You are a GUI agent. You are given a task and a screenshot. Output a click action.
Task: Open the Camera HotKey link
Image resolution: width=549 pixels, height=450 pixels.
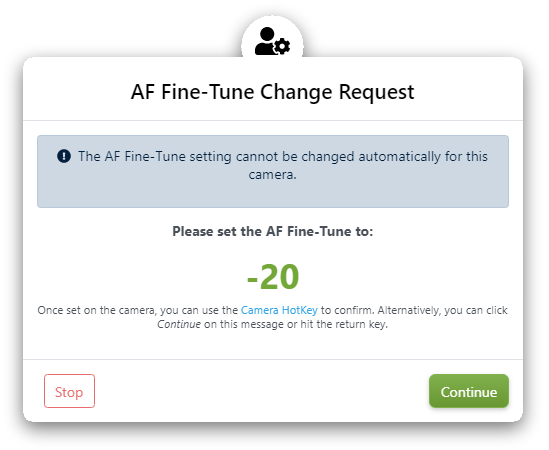(279, 310)
